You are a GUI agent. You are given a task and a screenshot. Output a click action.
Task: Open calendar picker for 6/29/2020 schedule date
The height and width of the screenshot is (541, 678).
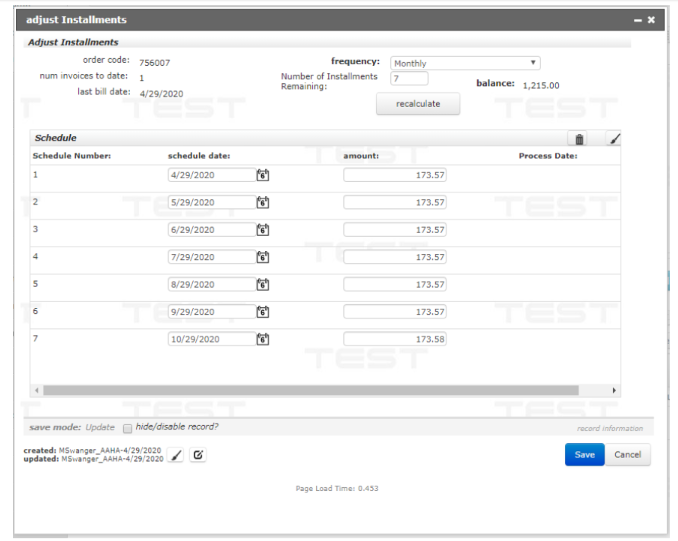click(x=263, y=230)
